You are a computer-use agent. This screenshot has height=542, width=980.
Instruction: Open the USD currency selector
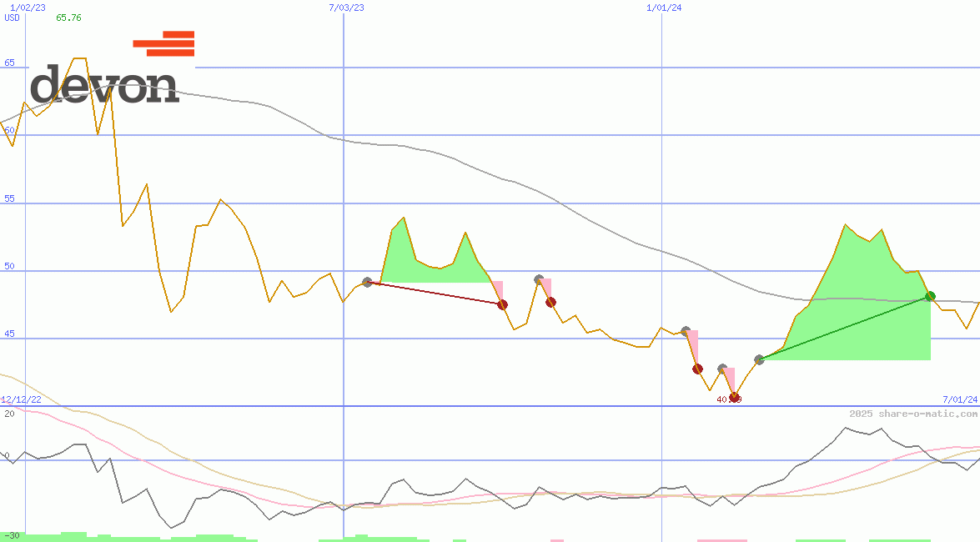[x=10, y=18]
